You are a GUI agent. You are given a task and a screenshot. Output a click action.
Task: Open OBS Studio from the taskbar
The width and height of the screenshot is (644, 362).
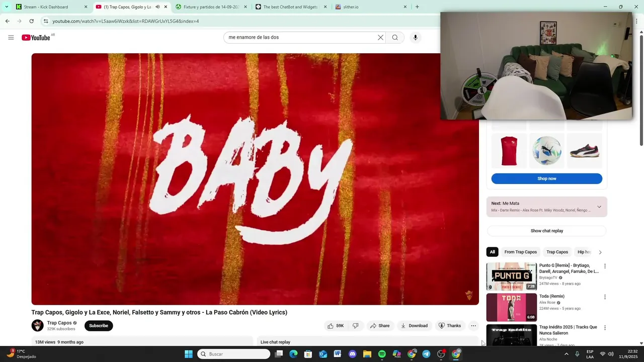pos(441,354)
